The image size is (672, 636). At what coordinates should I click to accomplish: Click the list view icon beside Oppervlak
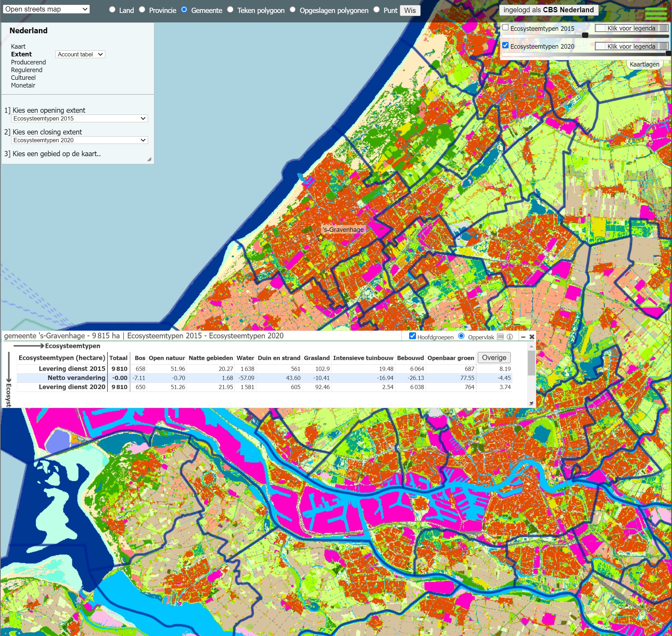coord(500,337)
